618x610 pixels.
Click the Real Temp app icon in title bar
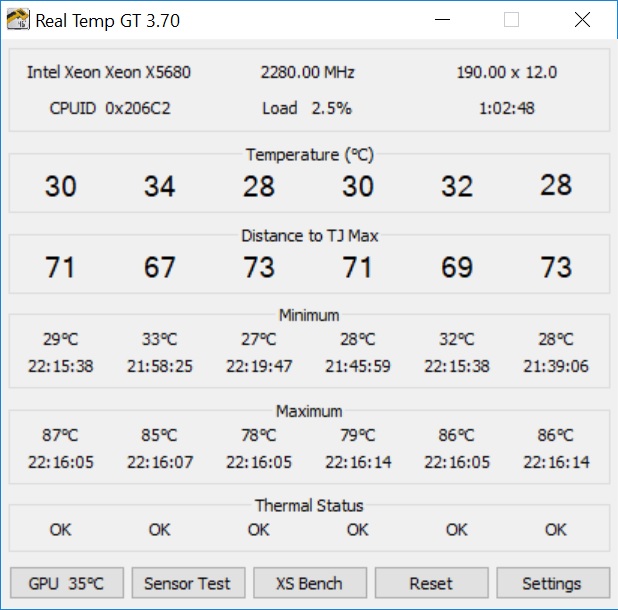click(x=18, y=20)
